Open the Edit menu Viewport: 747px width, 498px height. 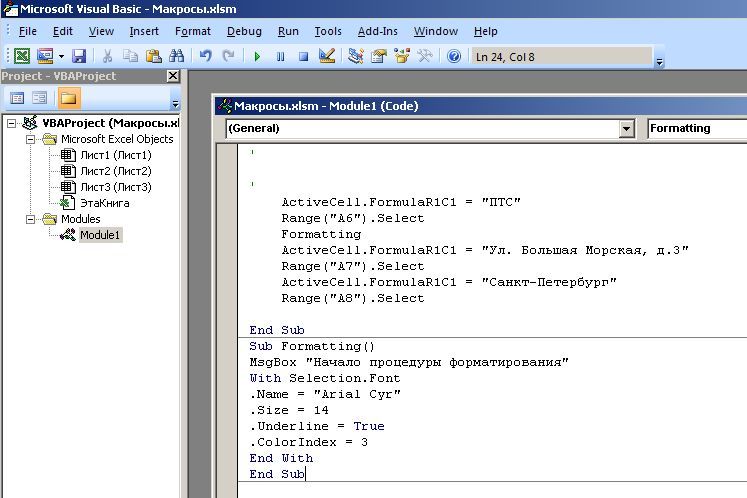[x=63, y=31]
